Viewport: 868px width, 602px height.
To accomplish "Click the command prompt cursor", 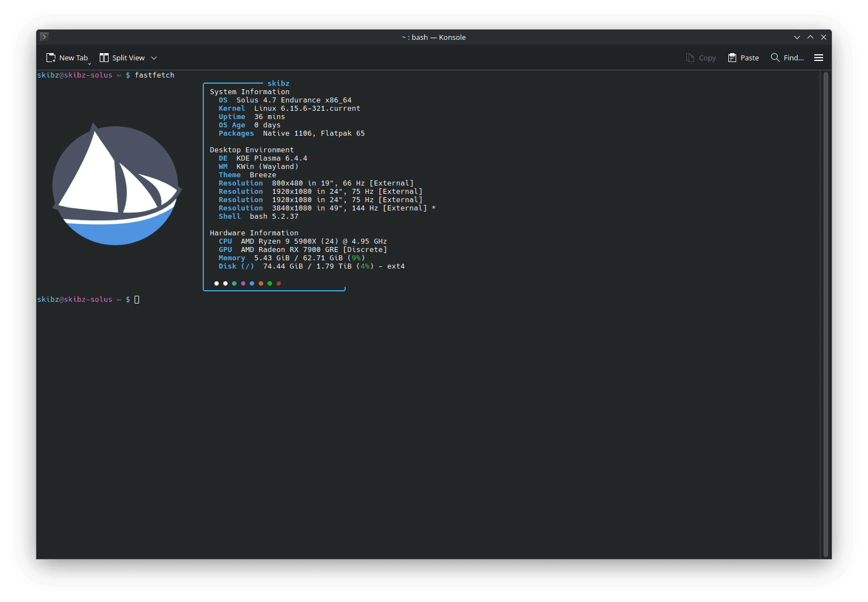I will click(x=137, y=300).
